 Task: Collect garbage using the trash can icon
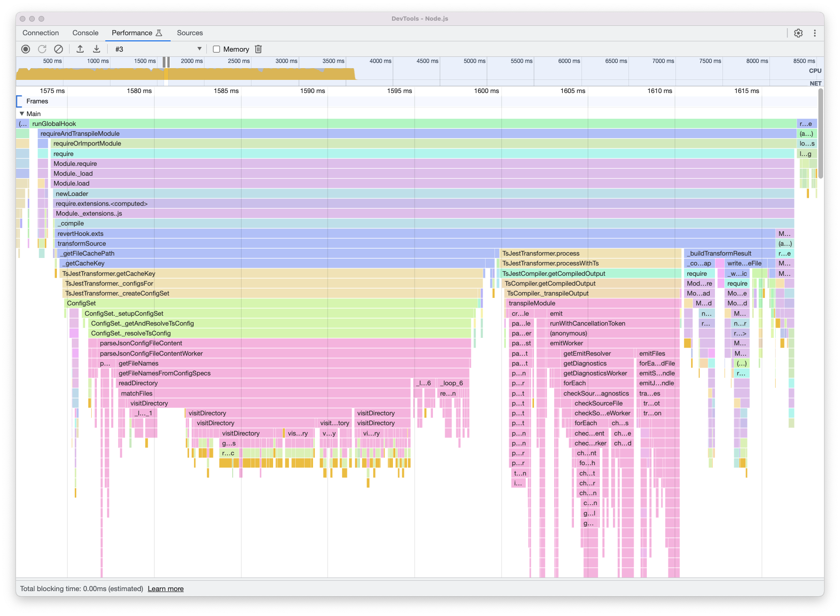point(258,49)
